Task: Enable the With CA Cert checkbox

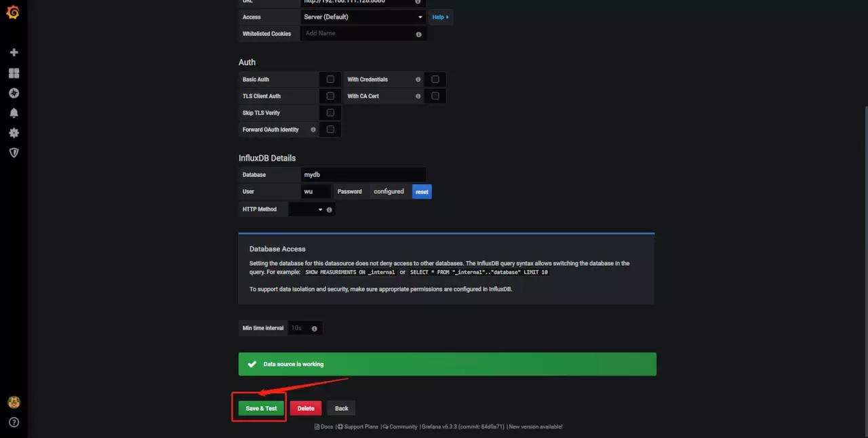Action: 435,96
